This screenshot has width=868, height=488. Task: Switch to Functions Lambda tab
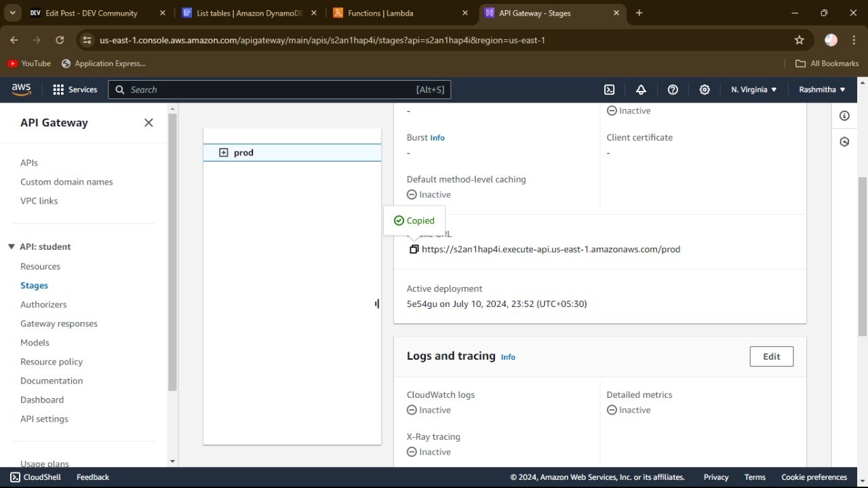pos(380,13)
